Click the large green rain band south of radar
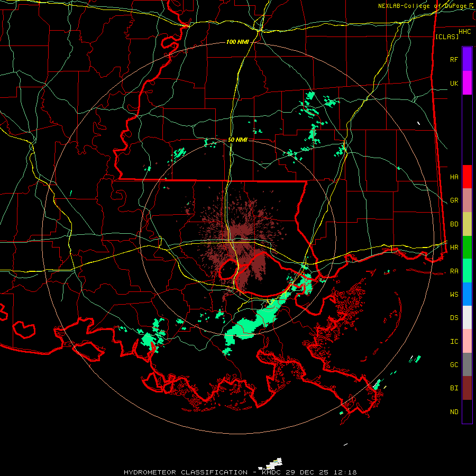Viewport: 476px width, 476px height. [x=257, y=322]
